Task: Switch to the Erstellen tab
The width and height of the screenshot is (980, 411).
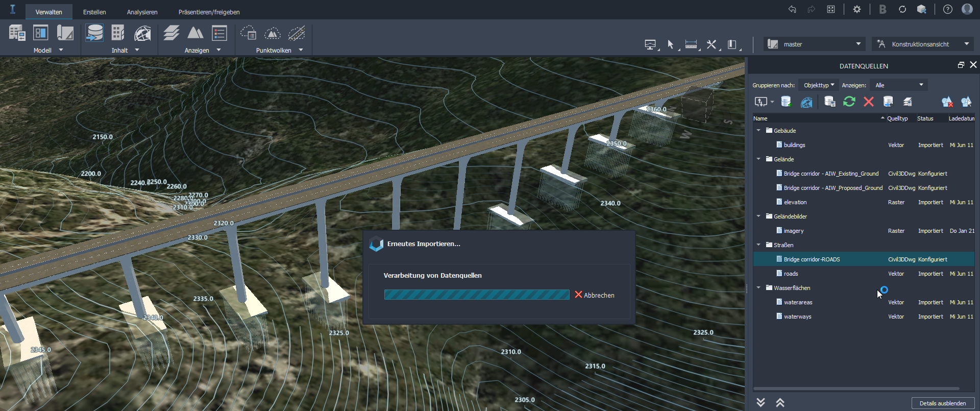Action: point(94,12)
